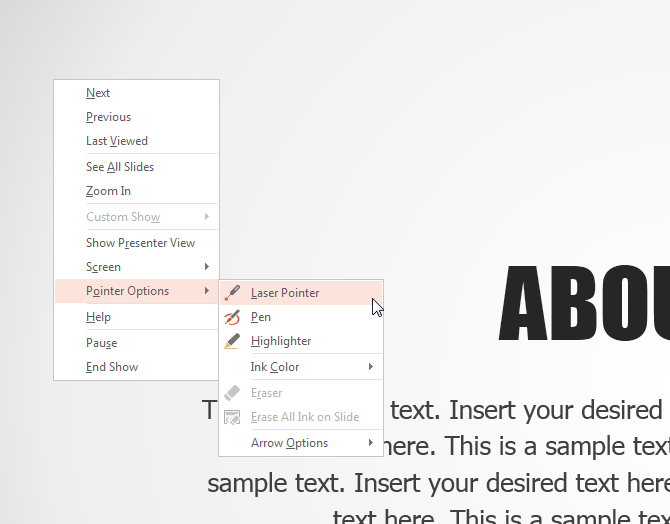The height and width of the screenshot is (524, 670).
Task: Click the greyed Eraser label
Action: tap(266, 393)
